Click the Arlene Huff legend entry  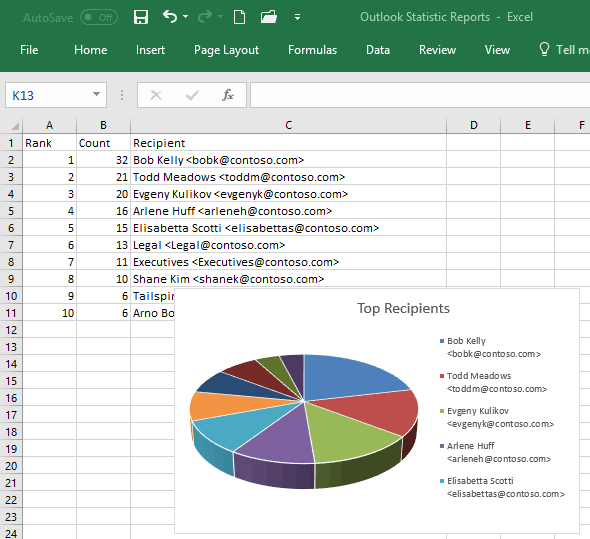tap(495, 452)
